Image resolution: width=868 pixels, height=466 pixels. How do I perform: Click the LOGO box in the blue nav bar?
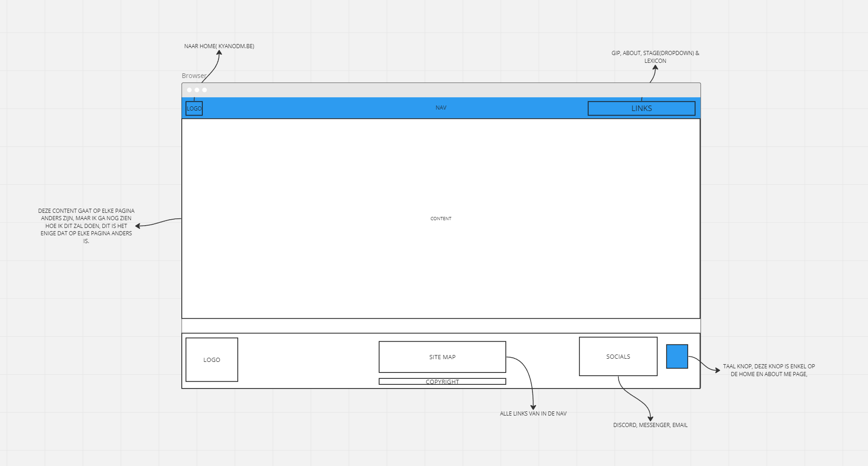(x=194, y=109)
